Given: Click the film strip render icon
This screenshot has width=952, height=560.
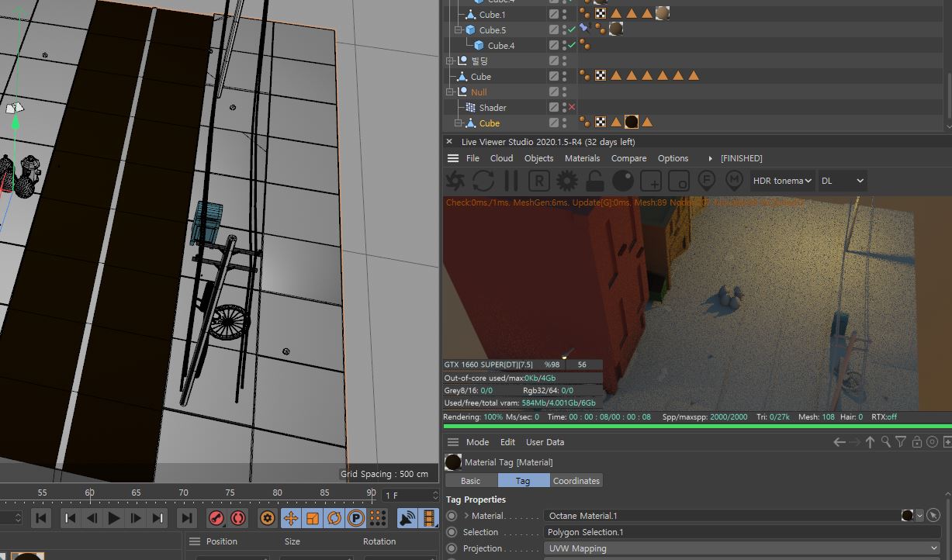Looking at the screenshot, I should [429, 518].
